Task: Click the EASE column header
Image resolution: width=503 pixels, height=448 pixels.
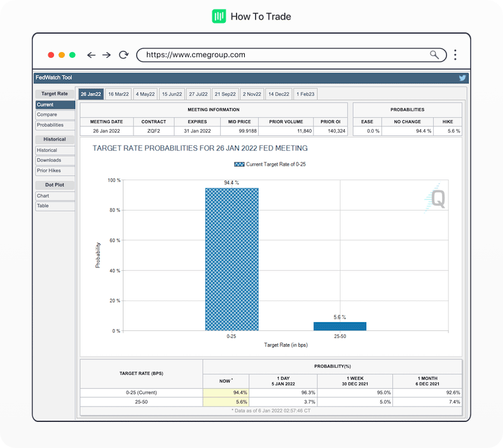Action: 368,122
